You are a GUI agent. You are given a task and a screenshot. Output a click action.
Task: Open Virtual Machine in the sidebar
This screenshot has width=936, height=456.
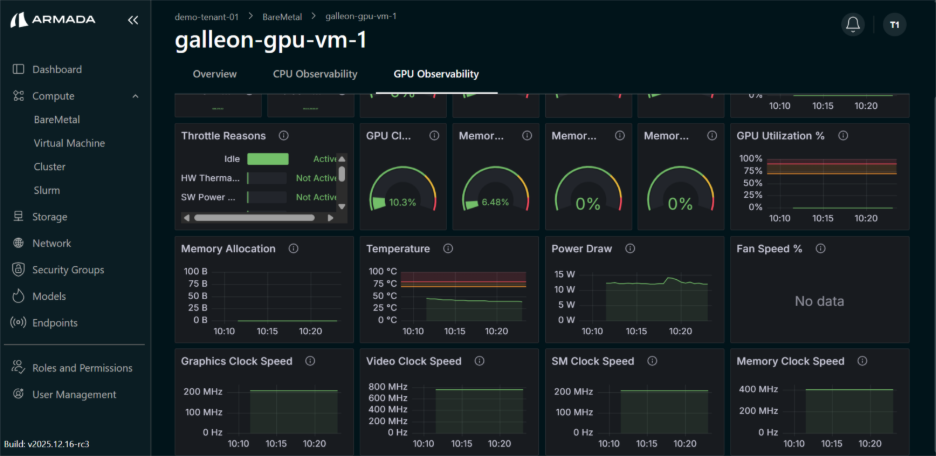click(69, 143)
